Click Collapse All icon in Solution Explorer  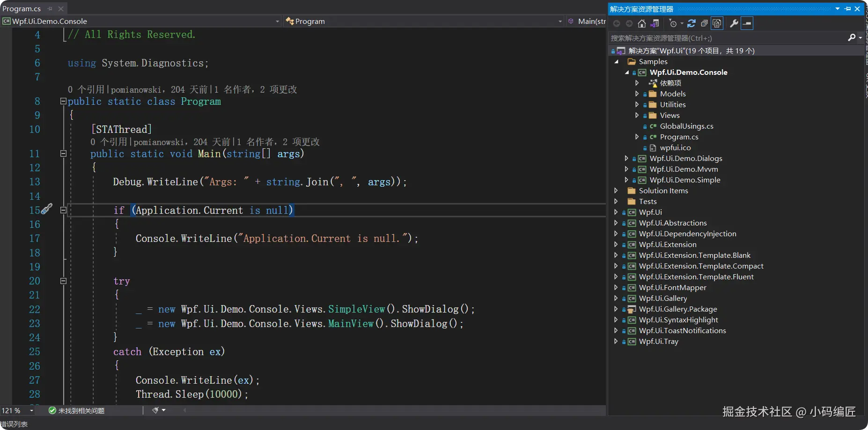click(x=704, y=23)
